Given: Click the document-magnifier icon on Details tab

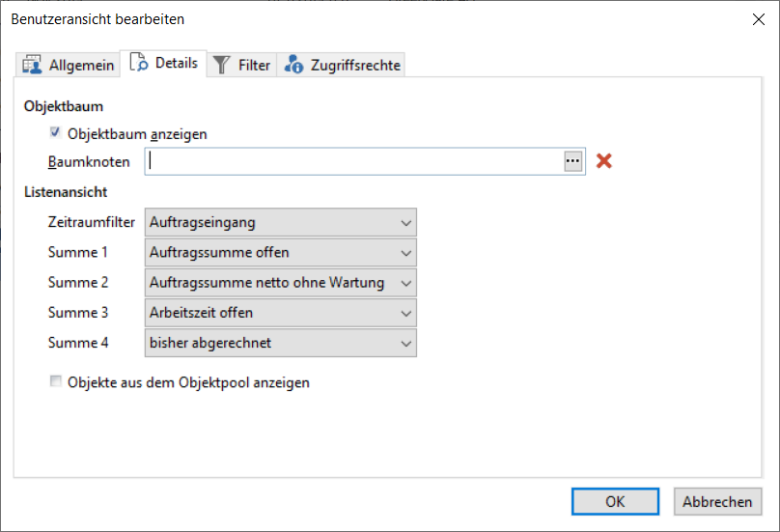Looking at the screenshot, I should coord(138,62).
